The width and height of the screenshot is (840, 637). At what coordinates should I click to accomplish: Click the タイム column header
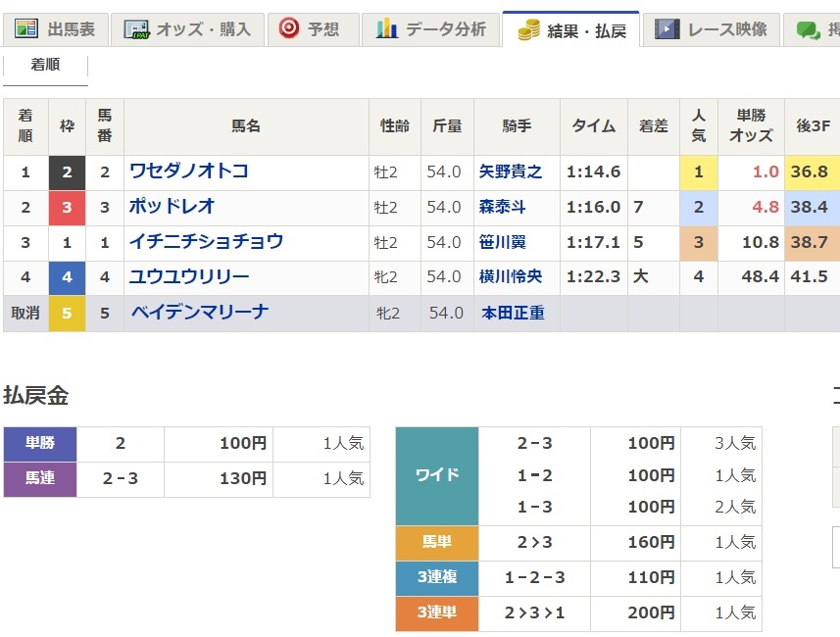click(594, 126)
